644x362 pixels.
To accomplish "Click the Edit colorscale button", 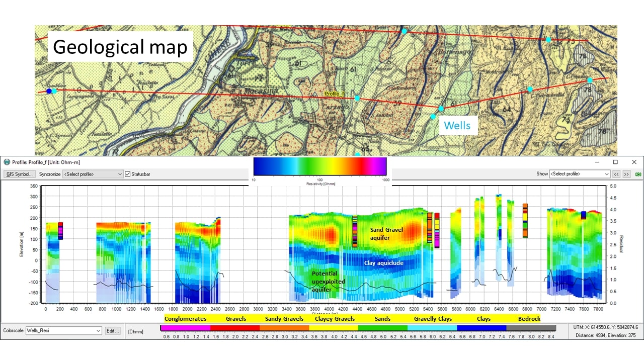I will click(113, 331).
